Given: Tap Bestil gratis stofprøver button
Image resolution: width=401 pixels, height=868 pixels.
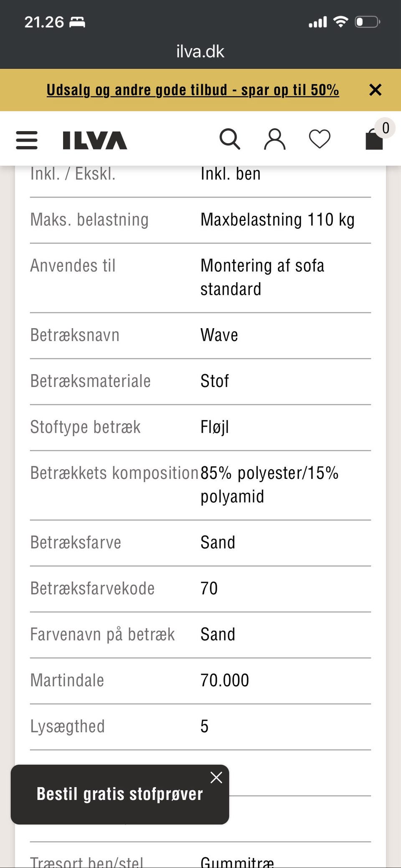Looking at the screenshot, I should [119, 794].
